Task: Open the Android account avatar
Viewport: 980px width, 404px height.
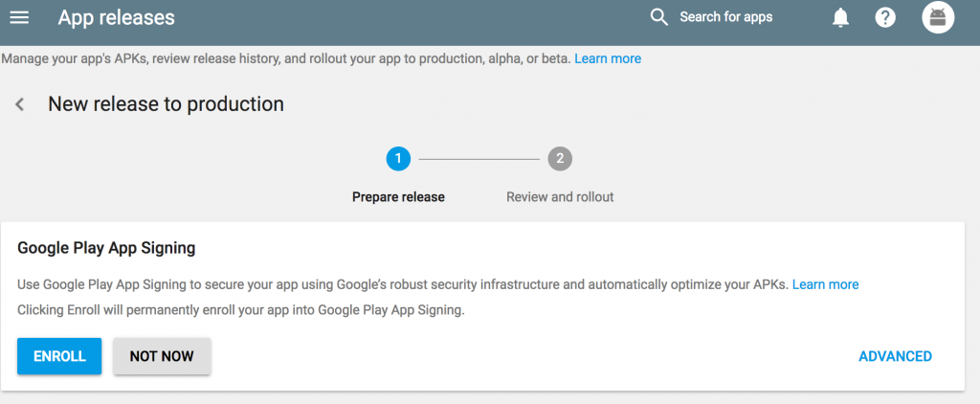Action: point(938,17)
